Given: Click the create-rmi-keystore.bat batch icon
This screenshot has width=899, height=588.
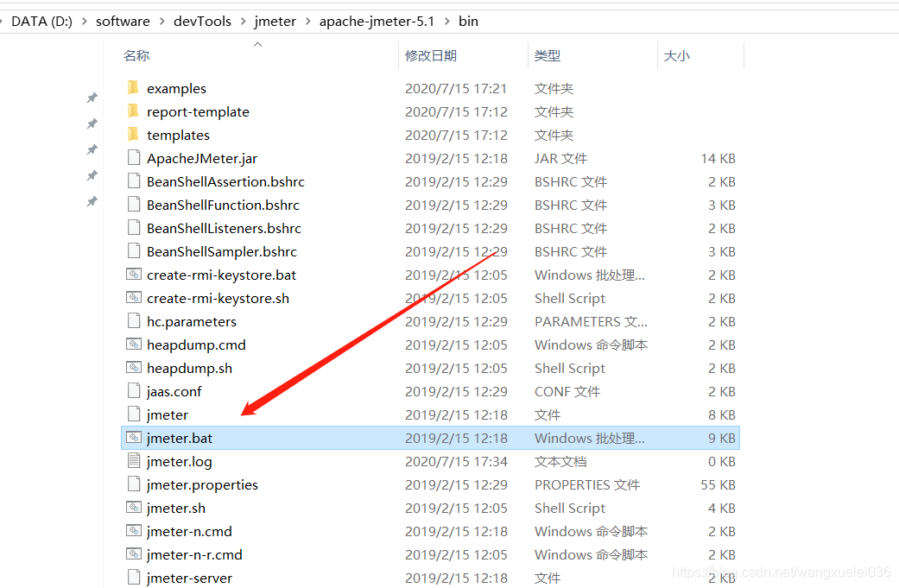Looking at the screenshot, I should pyautogui.click(x=134, y=275).
